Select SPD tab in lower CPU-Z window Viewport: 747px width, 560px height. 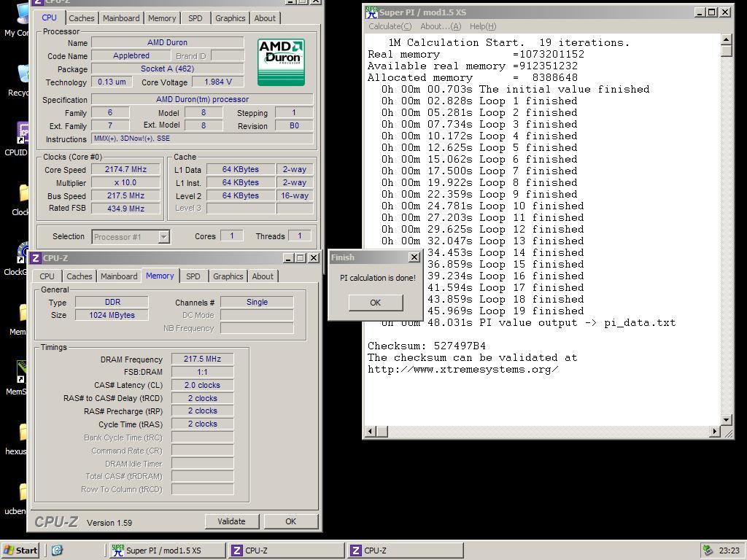[x=193, y=276]
